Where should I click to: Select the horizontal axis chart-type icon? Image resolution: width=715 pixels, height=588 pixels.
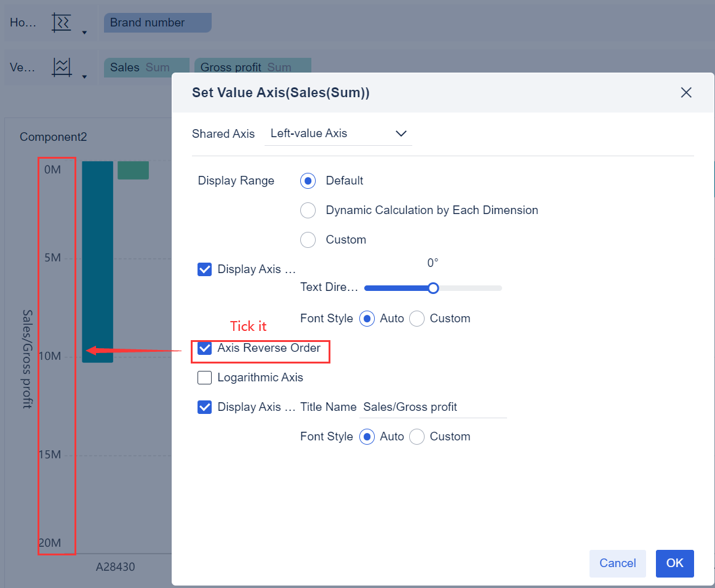coord(62,21)
